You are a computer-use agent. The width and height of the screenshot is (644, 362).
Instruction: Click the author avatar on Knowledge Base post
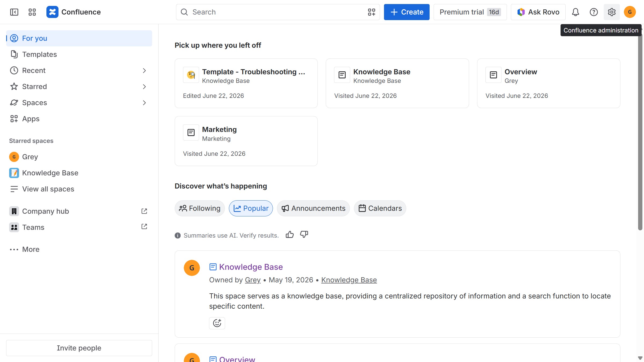pyautogui.click(x=192, y=268)
